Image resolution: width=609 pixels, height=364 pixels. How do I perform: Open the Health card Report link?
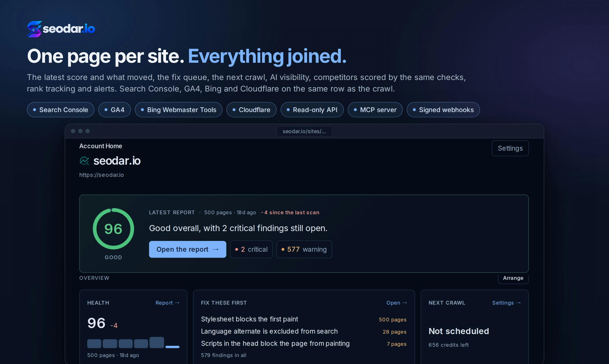click(167, 303)
